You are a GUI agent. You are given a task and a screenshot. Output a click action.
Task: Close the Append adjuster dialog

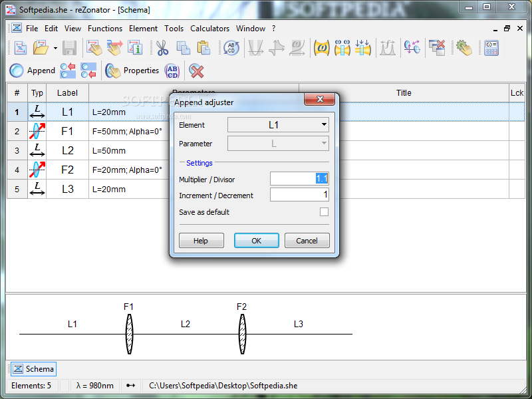tap(320, 99)
